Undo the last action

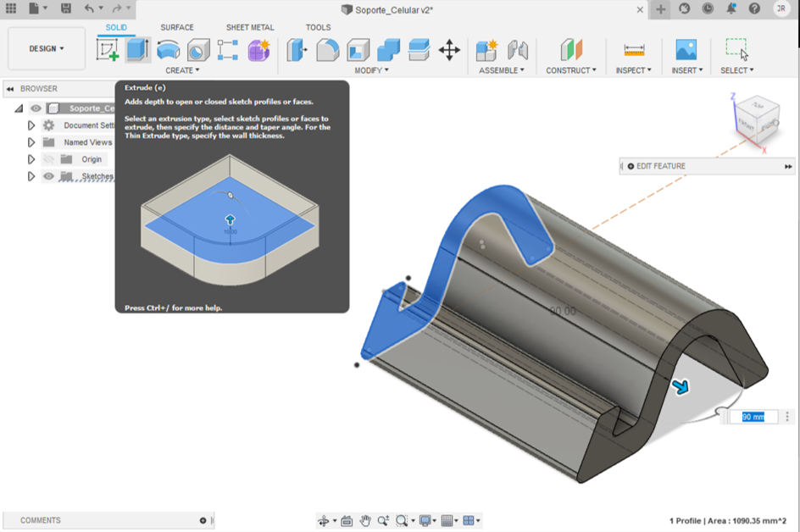pyautogui.click(x=89, y=8)
